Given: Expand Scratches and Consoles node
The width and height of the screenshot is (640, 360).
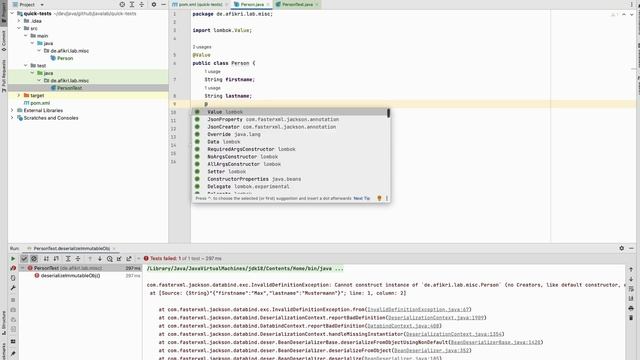Looking at the screenshot, I should coord(12,118).
